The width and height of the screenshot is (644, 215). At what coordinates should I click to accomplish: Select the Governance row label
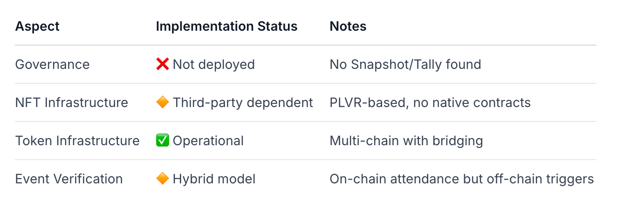click(x=52, y=64)
